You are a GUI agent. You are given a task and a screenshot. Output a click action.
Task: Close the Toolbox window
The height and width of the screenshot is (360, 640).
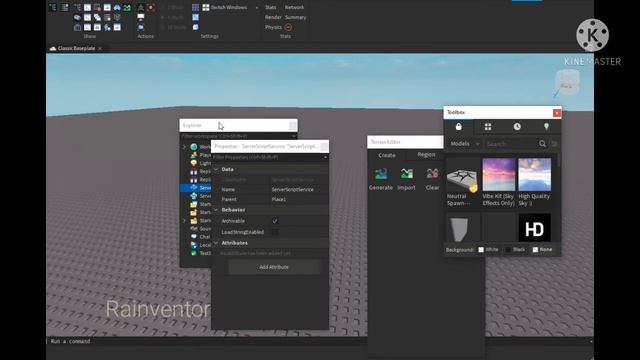pyautogui.click(x=557, y=113)
